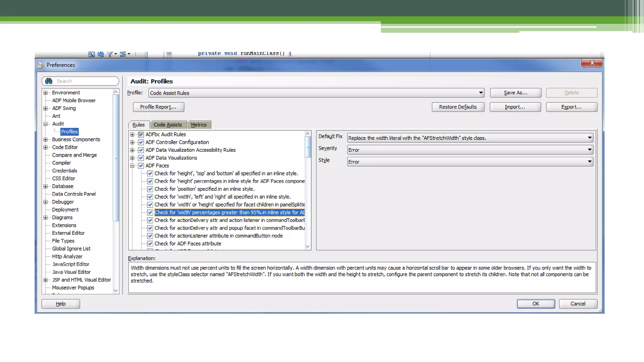The image size is (644, 362).
Task: Click the filter funnel icon
Action: click(110, 54)
